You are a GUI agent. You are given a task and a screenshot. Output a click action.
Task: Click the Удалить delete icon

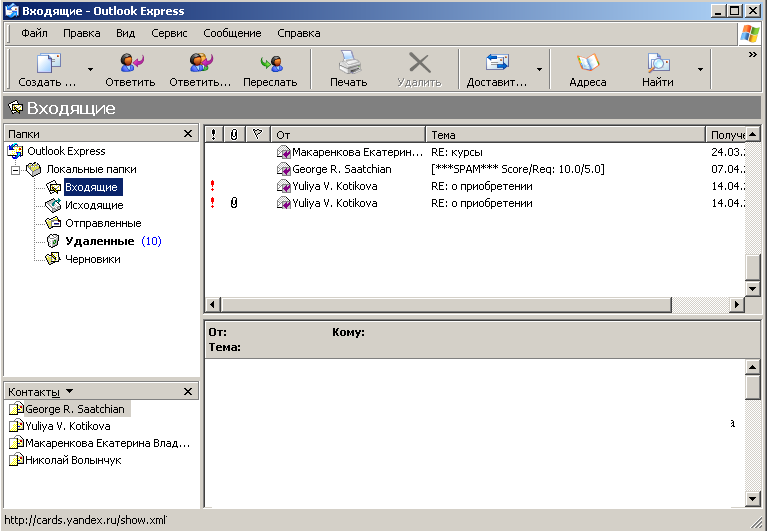point(419,63)
